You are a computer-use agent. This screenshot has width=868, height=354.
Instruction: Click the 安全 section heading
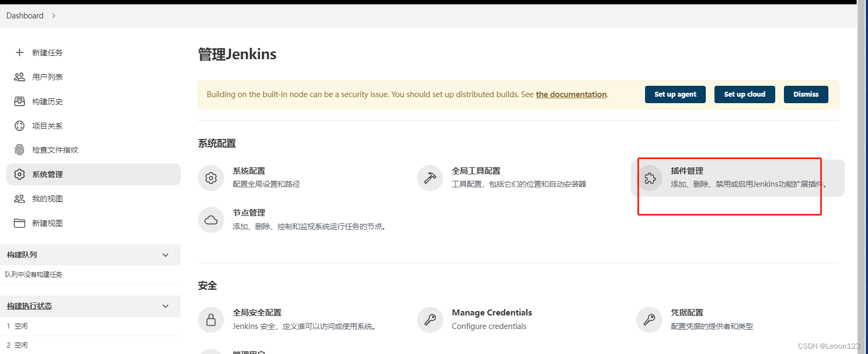pos(207,286)
